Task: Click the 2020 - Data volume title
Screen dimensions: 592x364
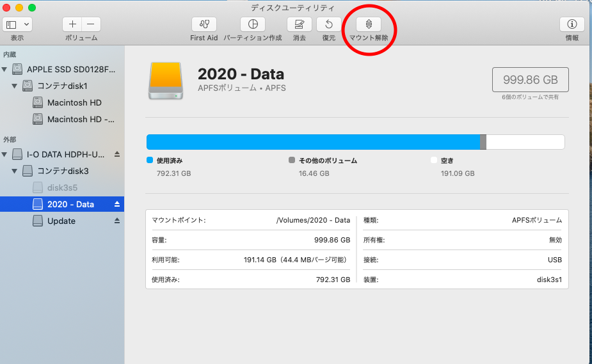Action: pos(241,74)
